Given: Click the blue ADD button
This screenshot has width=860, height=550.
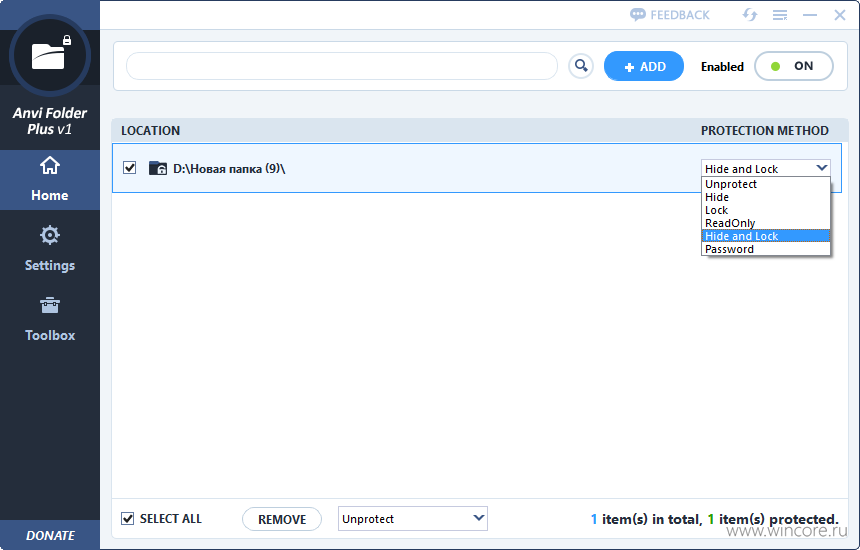Looking at the screenshot, I should pyautogui.click(x=644, y=66).
